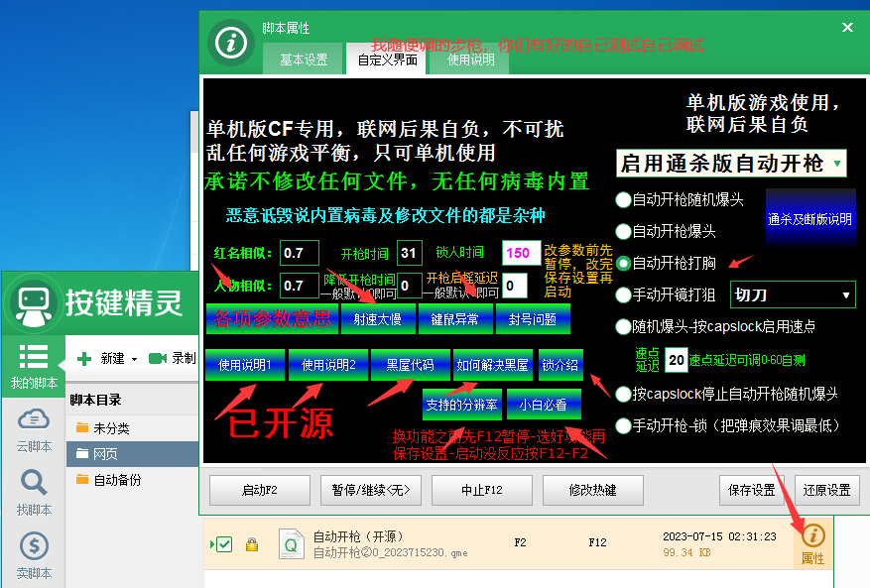870x588 pixels.
Task: Click 支持的分辨率 button
Action: pyautogui.click(x=461, y=405)
